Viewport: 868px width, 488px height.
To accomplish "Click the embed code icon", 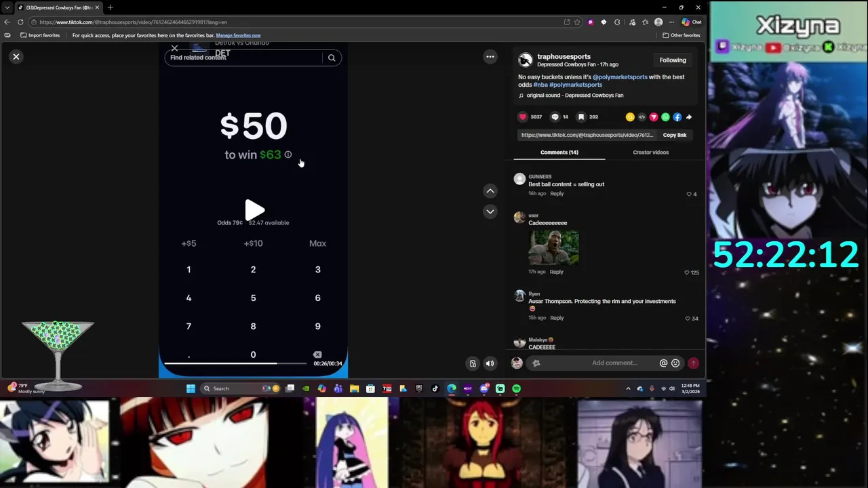I will [642, 117].
